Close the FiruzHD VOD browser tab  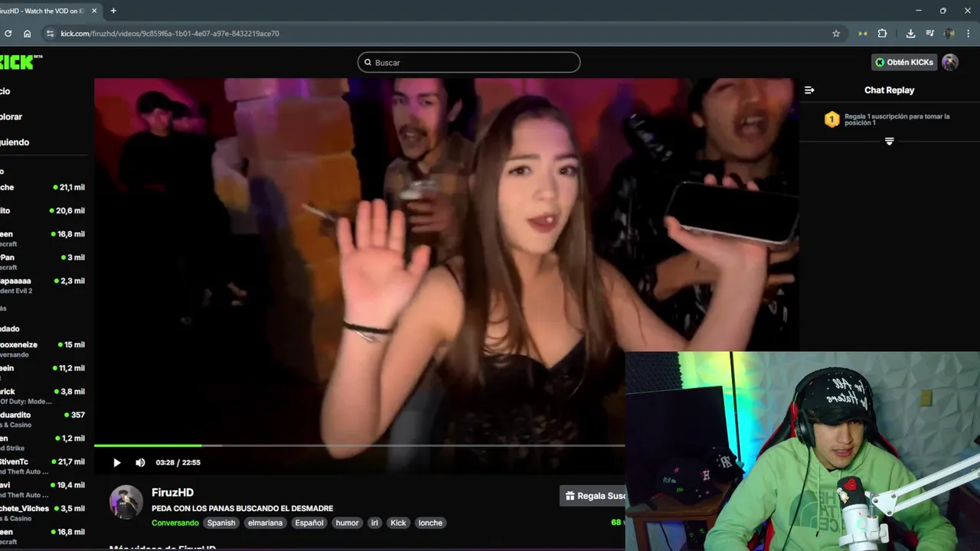(x=94, y=11)
